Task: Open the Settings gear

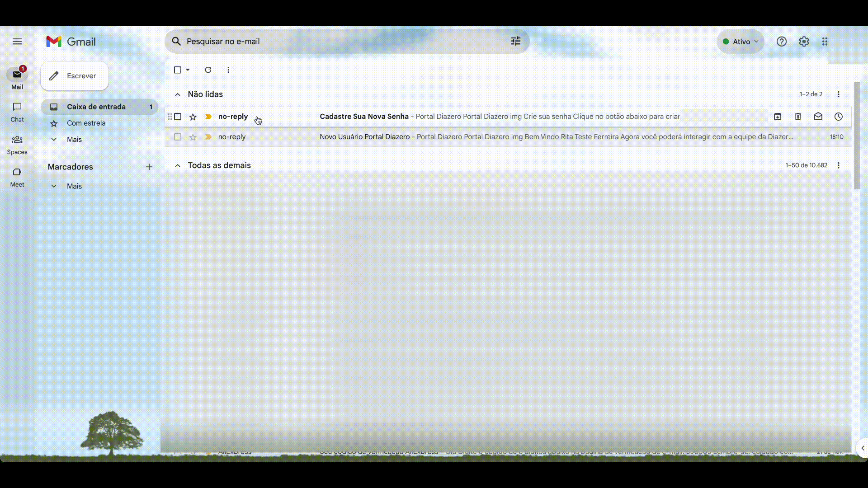Action: coord(803,42)
